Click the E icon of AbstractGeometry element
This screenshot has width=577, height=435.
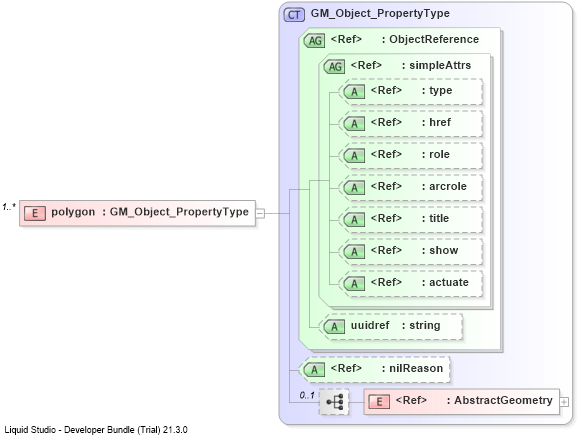[x=379, y=402]
